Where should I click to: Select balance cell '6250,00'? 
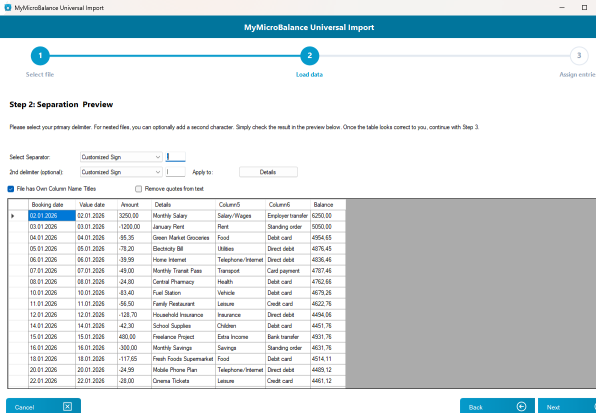(328, 216)
